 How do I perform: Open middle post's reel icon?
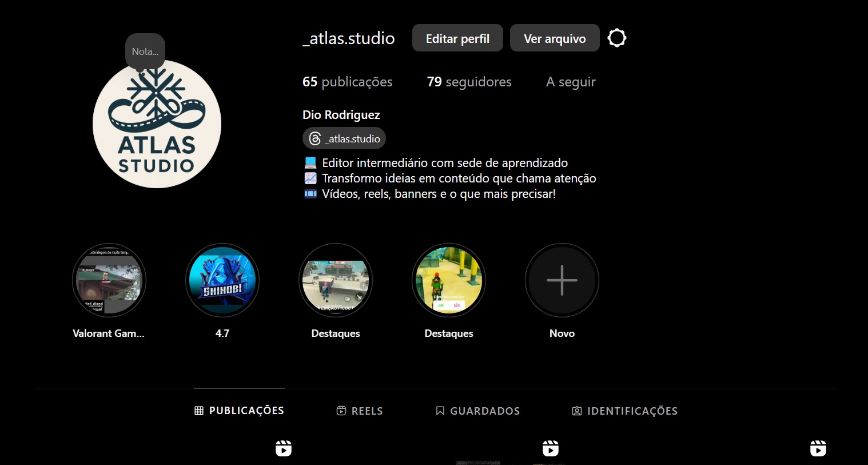pos(551,448)
